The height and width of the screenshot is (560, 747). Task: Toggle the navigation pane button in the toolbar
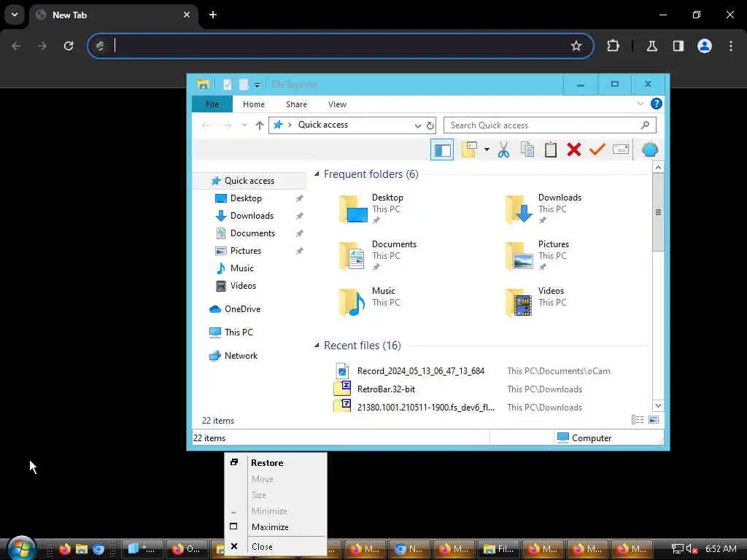click(441, 150)
